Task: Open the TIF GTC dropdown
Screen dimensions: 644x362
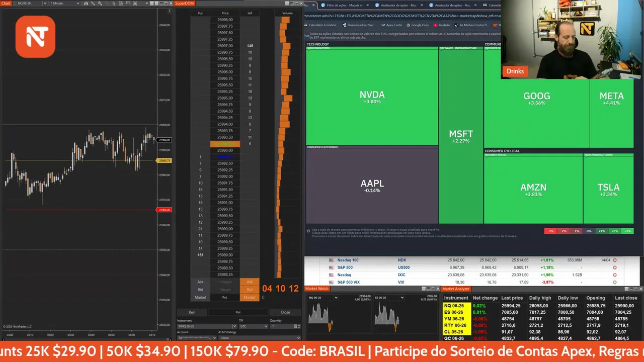Action: coord(254,326)
